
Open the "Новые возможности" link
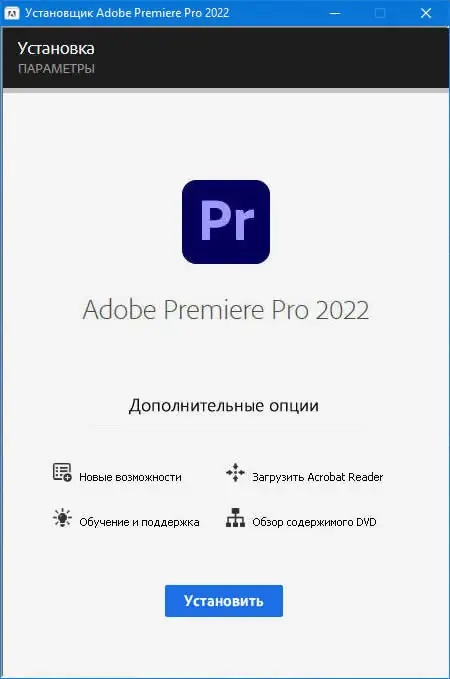click(x=130, y=477)
